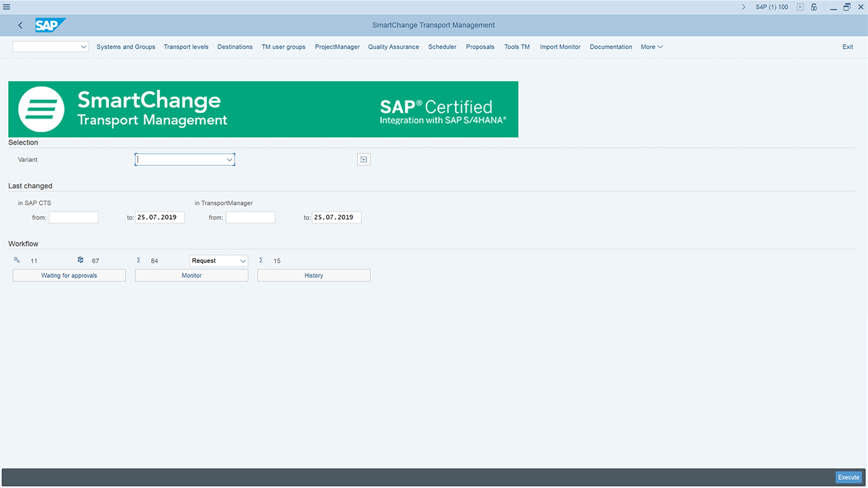Click the Monitor button
The height and width of the screenshot is (488, 868).
click(x=192, y=276)
